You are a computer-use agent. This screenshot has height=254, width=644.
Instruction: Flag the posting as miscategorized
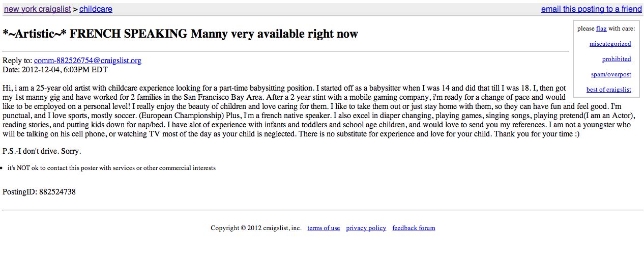click(610, 44)
